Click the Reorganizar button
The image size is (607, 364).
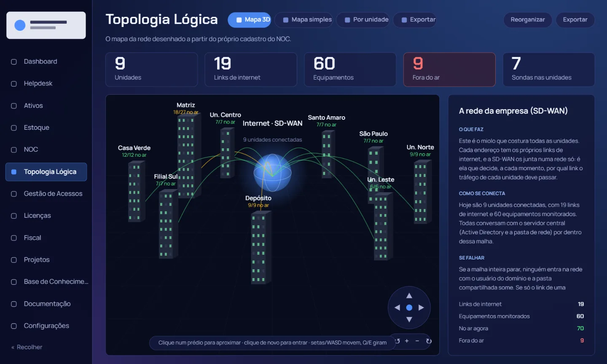[528, 20]
